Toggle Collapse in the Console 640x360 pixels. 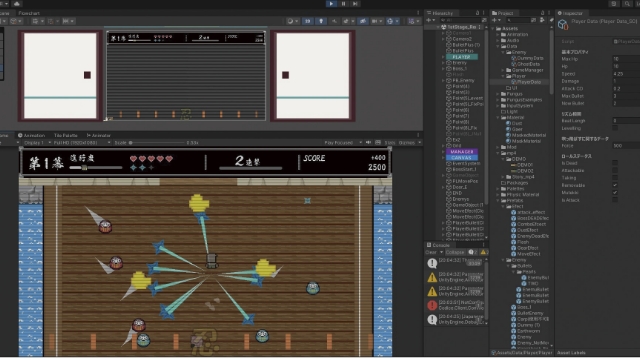454,252
